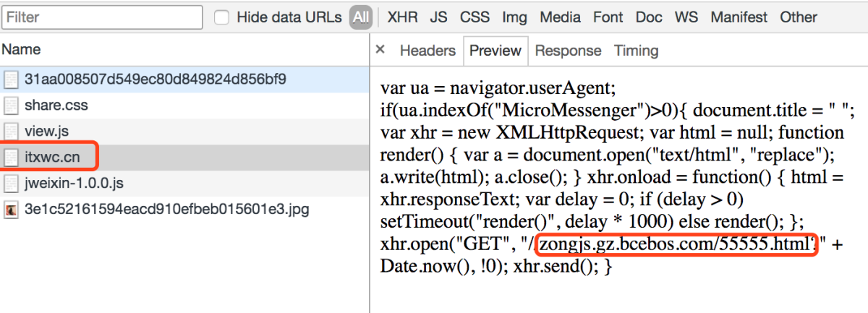The height and width of the screenshot is (313, 868).
Task: Select the itxwc.cn request
Action: (x=185, y=158)
